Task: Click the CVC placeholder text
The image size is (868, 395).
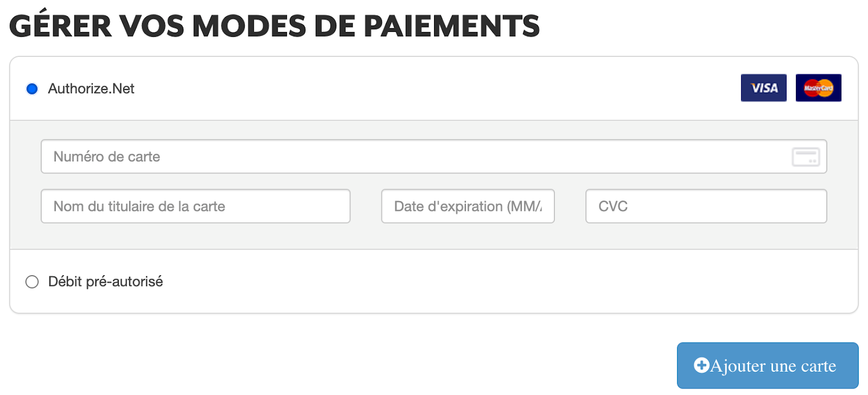Action: tap(613, 206)
